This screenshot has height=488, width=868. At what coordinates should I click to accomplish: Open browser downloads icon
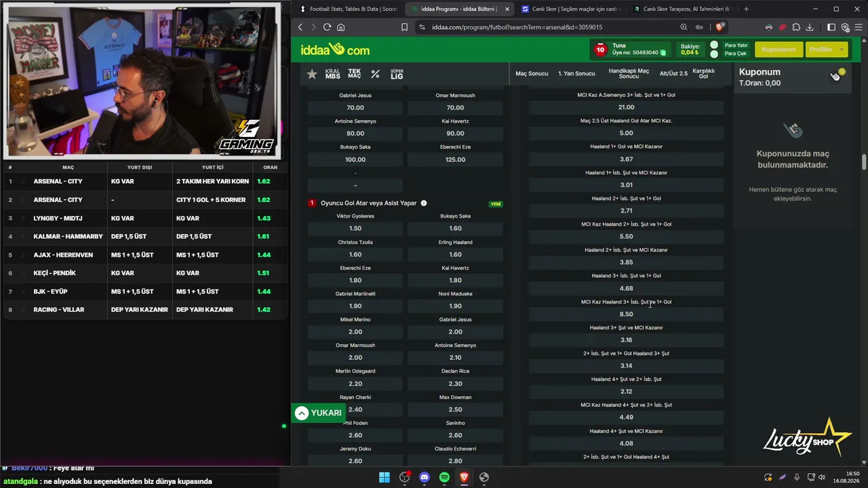pos(810,27)
